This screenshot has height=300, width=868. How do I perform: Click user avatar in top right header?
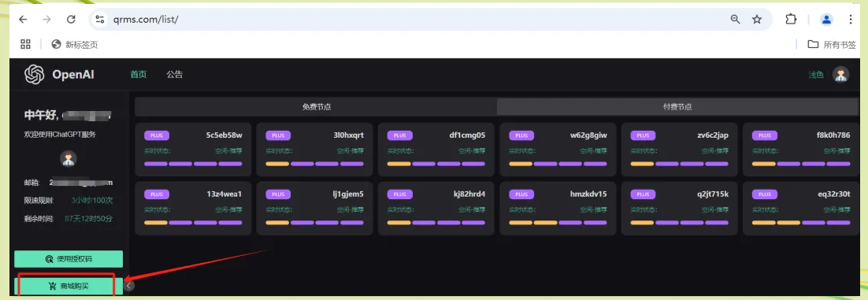(x=841, y=75)
